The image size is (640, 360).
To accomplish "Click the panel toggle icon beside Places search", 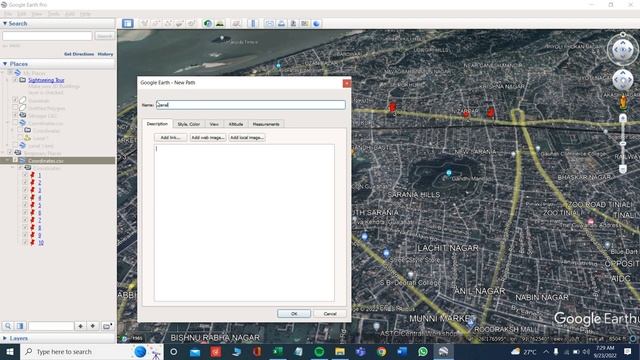I will tap(20, 326).
